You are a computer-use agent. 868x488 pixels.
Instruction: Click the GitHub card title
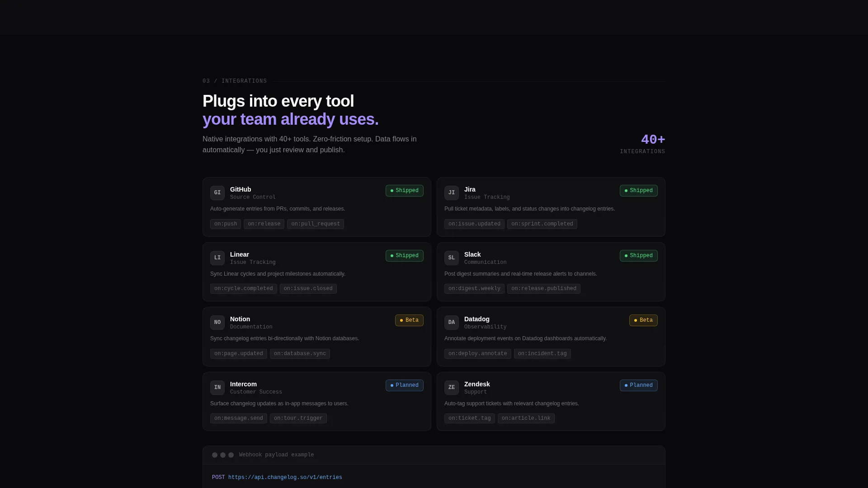coord(241,189)
